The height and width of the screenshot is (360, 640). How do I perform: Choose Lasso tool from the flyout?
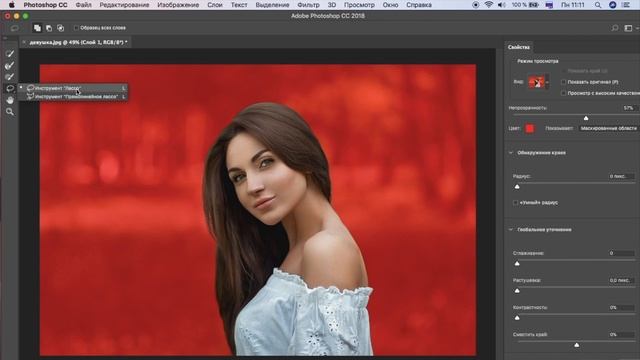[x=73, y=88]
